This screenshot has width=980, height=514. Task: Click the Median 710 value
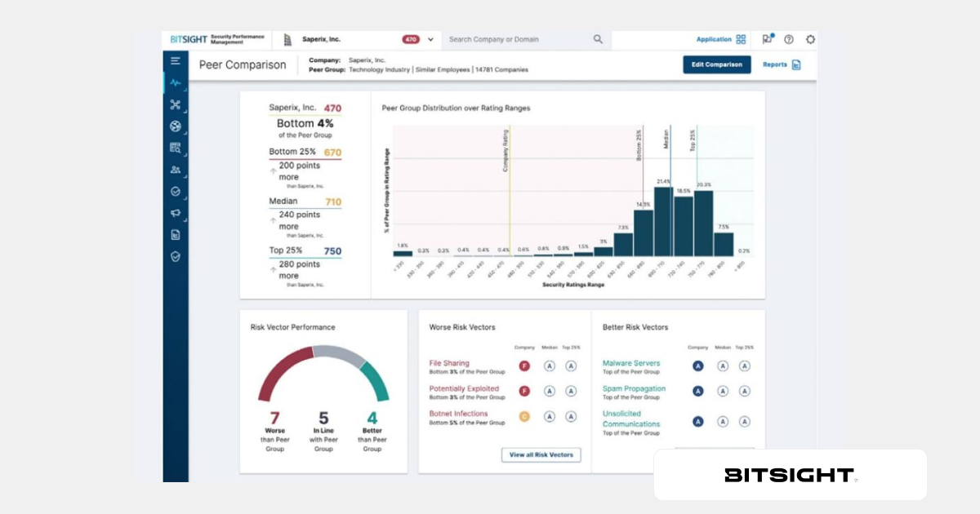point(333,202)
